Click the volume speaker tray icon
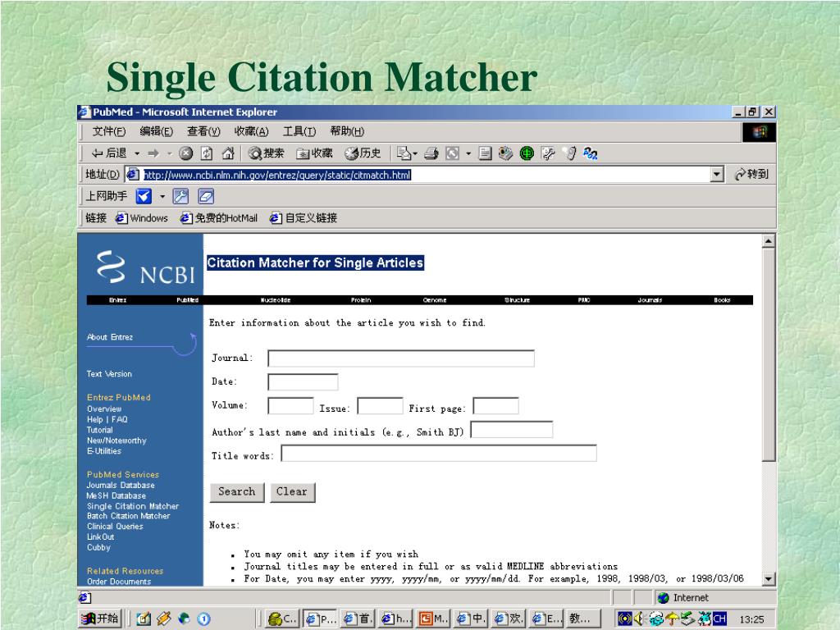The image size is (840, 630). pos(638,619)
